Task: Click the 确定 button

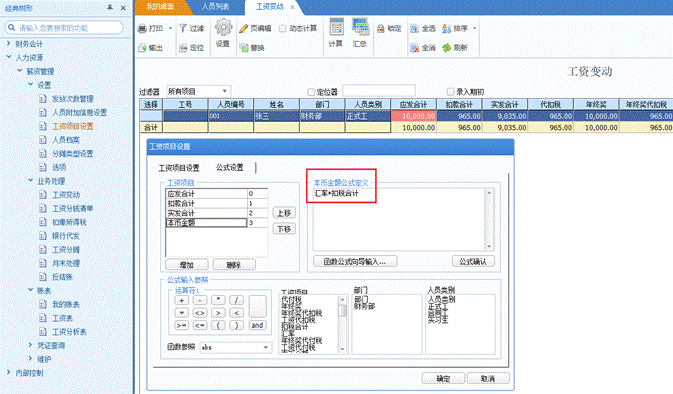Action: 443,379
